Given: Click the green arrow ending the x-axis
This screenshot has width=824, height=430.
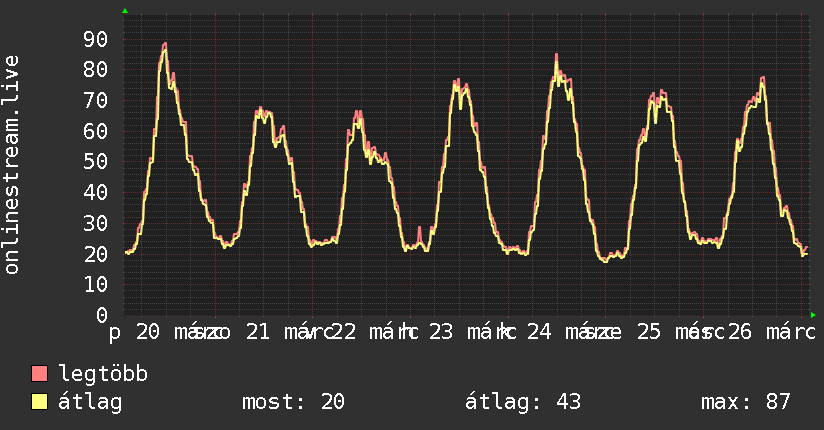Looking at the screenshot, I should [813, 315].
